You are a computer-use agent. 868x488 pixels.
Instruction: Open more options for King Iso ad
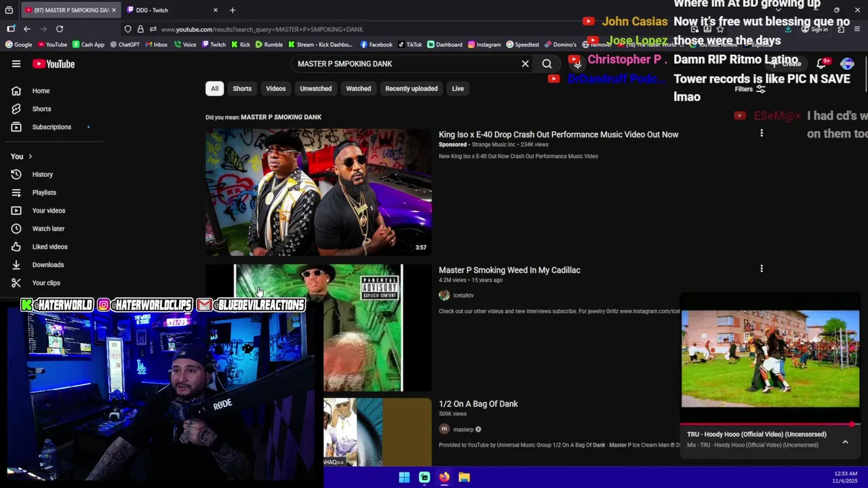762,134
